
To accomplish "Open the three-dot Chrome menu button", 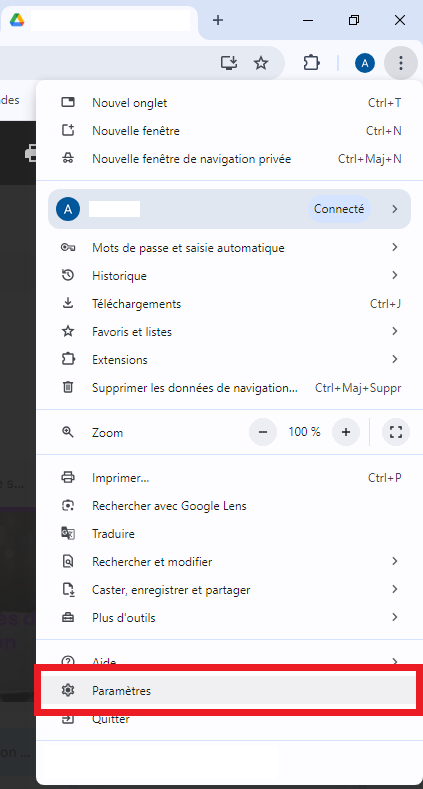I will click(x=400, y=63).
